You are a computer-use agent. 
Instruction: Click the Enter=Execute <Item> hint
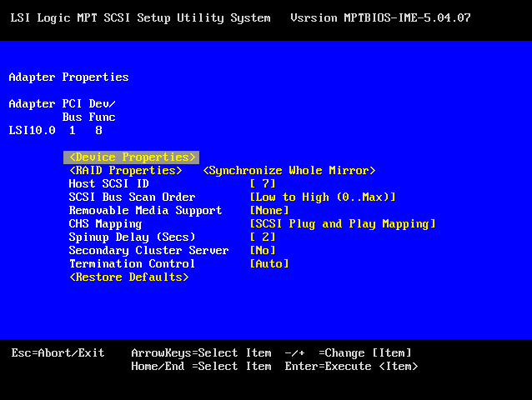coord(351,367)
